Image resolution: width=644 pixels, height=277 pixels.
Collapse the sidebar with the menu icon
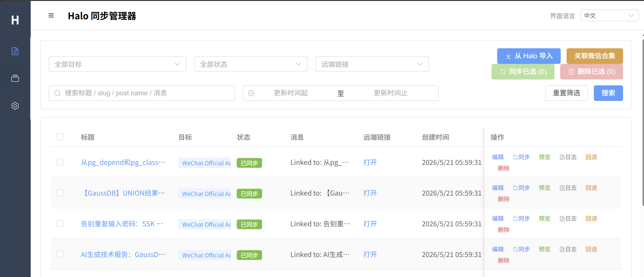point(51,16)
